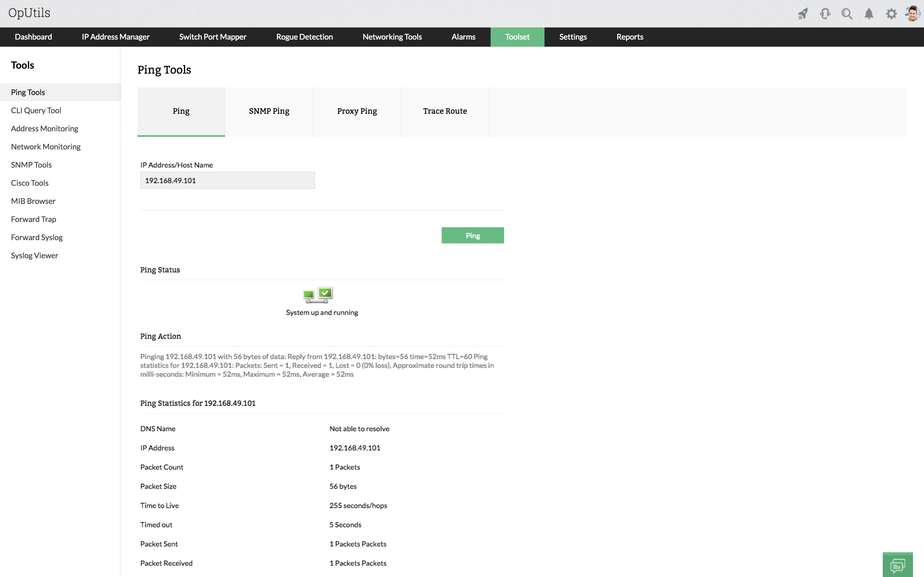924x577 pixels.
Task: Click the rocket quick-launch icon
Action: click(802, 14)
